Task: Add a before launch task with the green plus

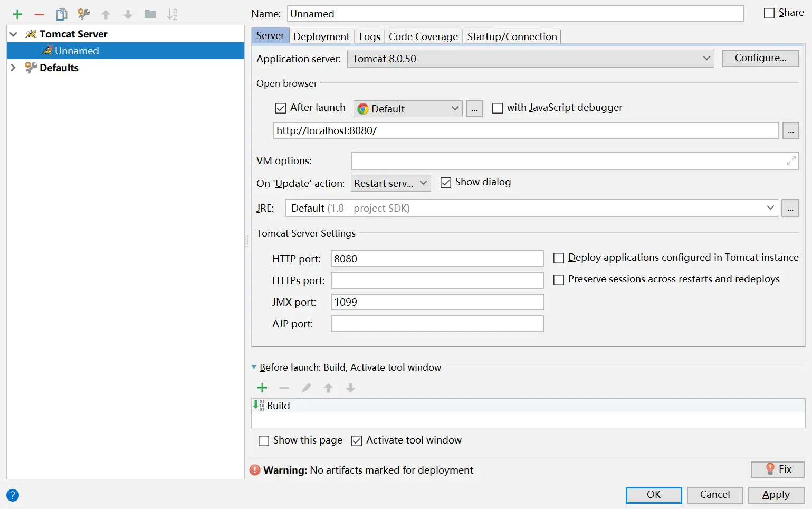Action: (262, 388)
